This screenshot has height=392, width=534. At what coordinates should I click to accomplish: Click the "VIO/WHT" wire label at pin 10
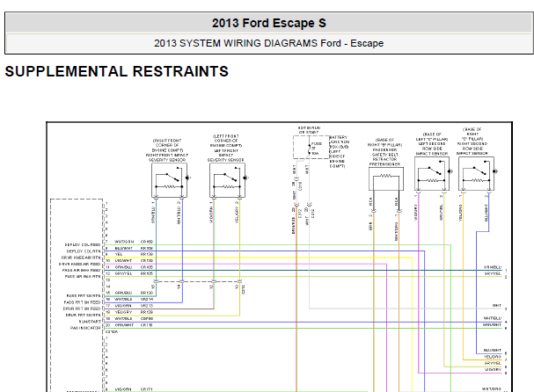tap(124, 261)
